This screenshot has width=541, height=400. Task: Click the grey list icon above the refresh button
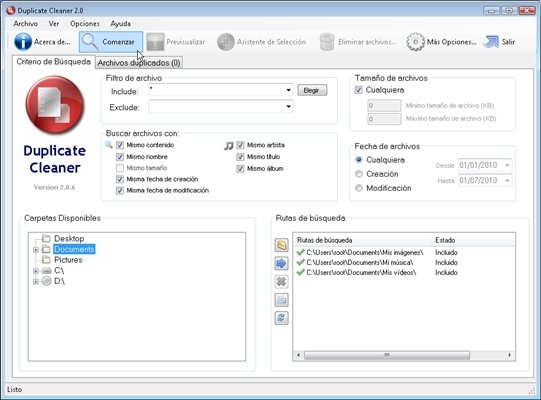(282, 300)
